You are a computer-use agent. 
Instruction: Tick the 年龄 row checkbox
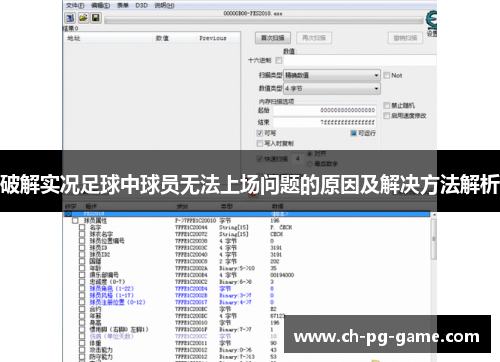click(x=82, y=268)
